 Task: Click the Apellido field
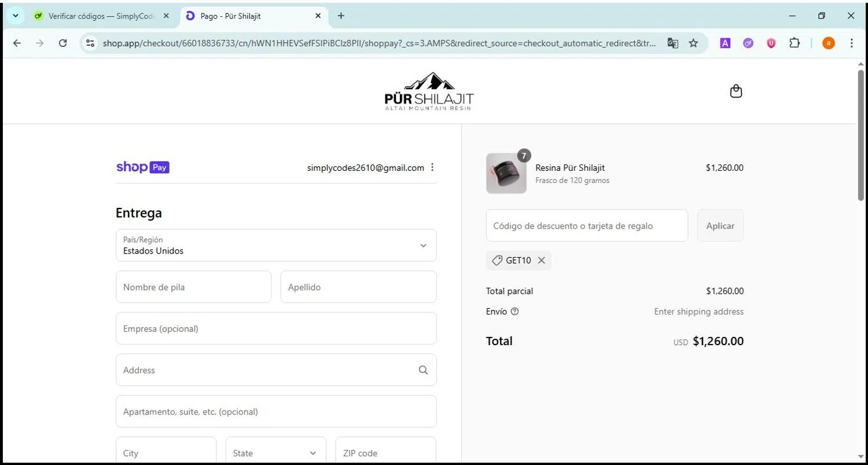(x=358, y=287)
